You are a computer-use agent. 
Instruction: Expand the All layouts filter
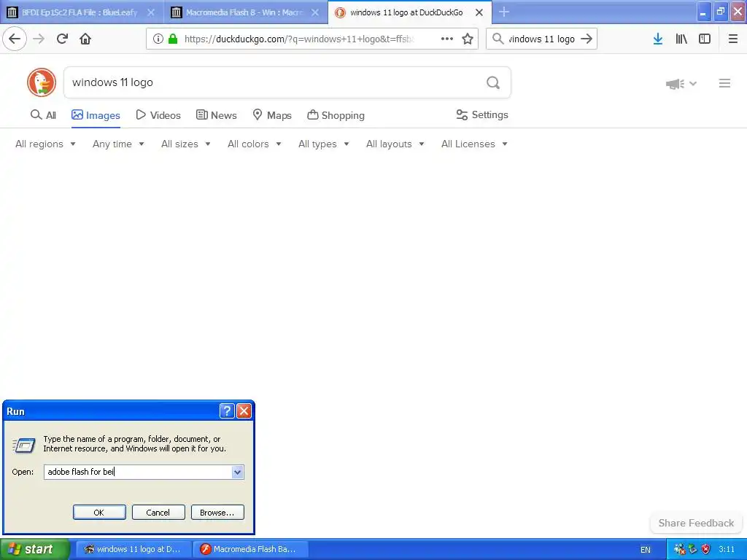395,144
